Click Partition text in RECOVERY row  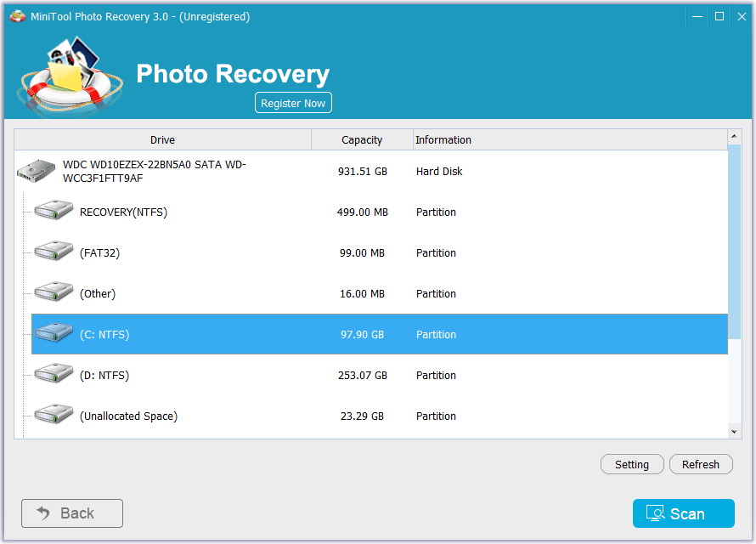(x=436, y=212)
